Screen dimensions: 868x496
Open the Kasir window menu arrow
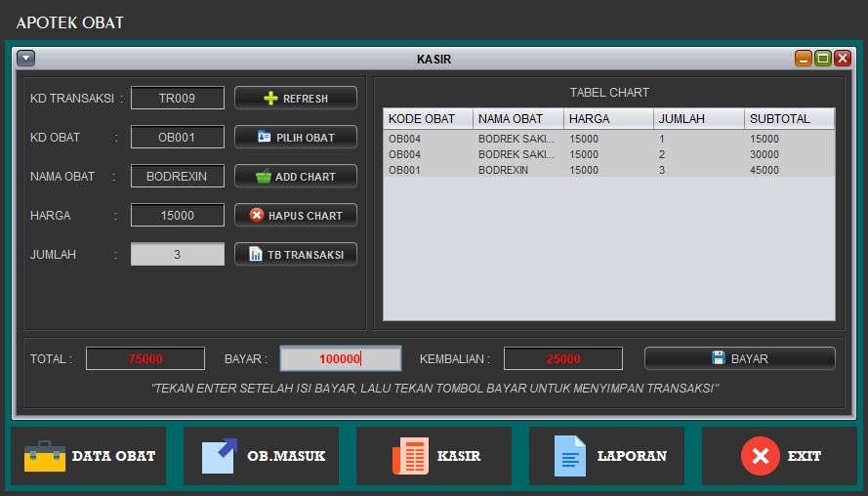pos(26,59)
